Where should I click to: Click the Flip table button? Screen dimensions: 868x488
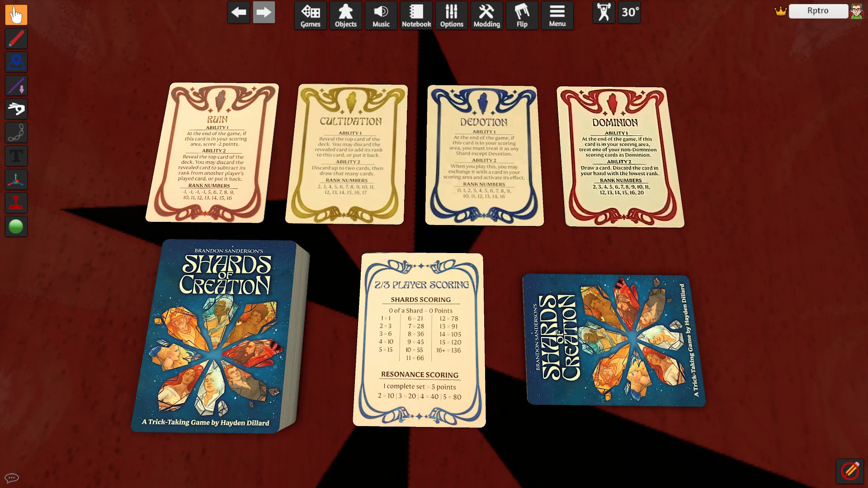pos(522,16)
